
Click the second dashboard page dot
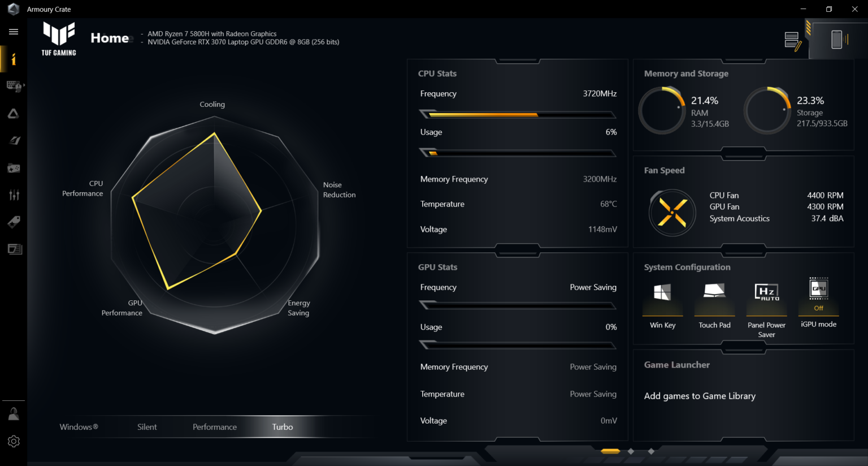[631, 451]
